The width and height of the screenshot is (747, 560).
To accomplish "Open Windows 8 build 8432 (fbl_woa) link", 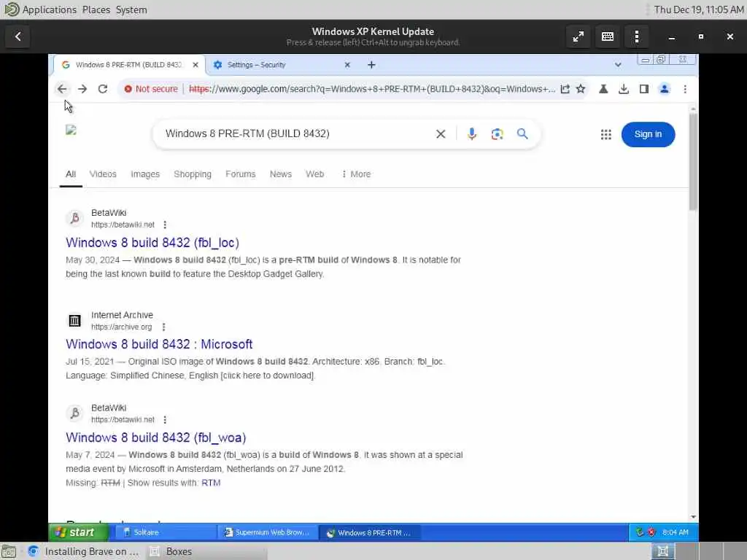I will (156, 437).
